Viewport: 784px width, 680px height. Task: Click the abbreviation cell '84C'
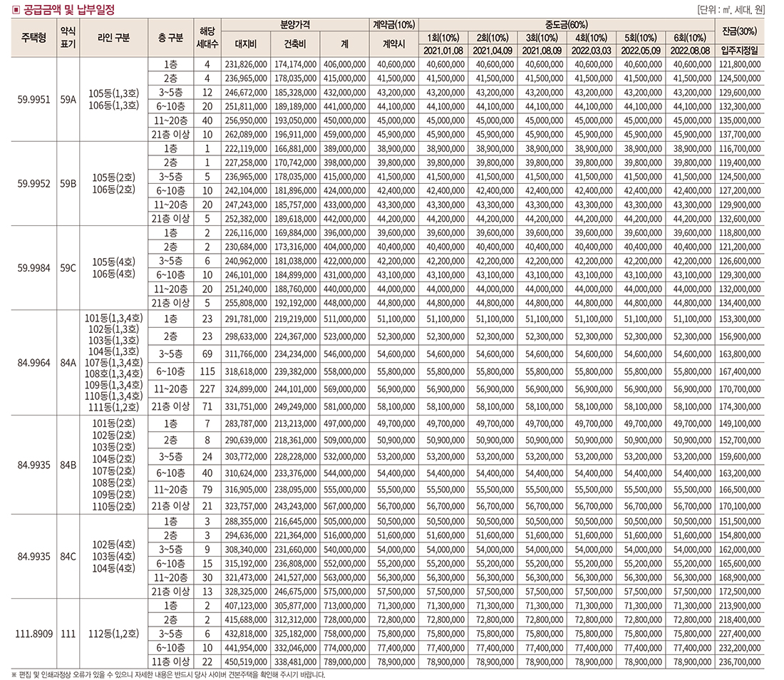68,557
